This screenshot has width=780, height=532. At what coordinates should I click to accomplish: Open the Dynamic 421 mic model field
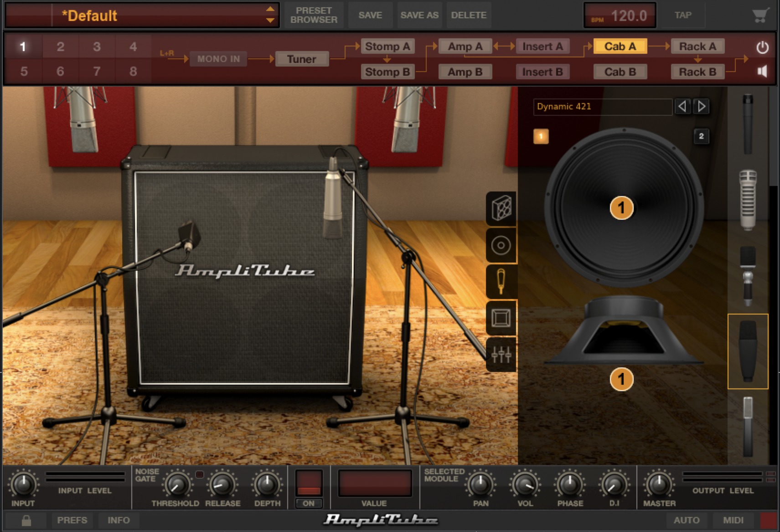(603, 107)
